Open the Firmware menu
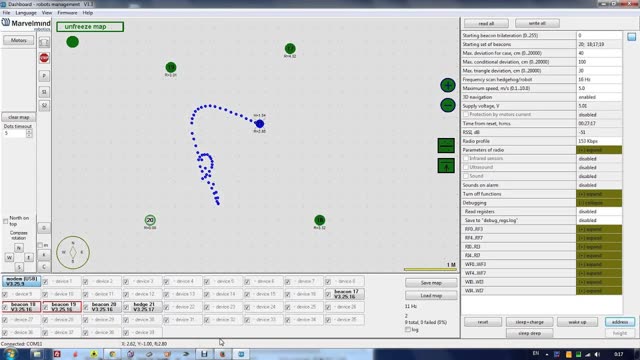Image resolution: width=640 pixels, height=360 pixels. pos(67,13)
